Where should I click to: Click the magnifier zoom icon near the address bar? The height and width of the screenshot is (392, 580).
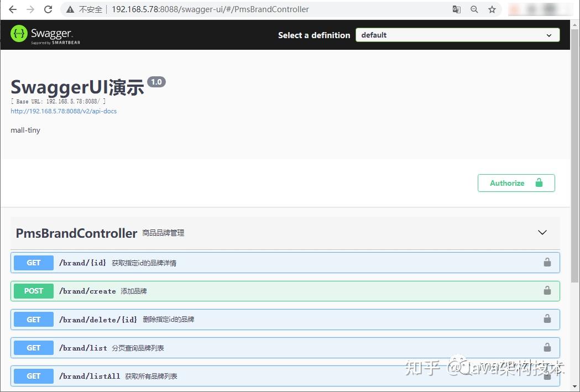tap(474, 9)
